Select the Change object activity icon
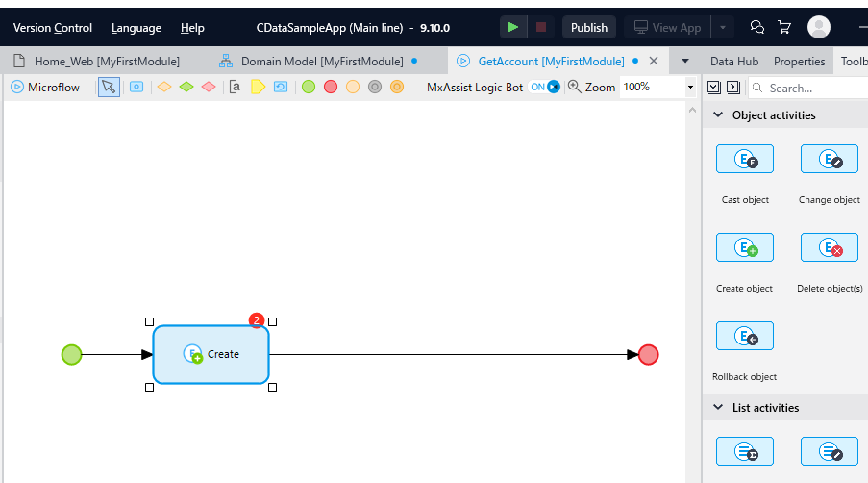Viewport: 868px width, 483px height. (830, 159)
